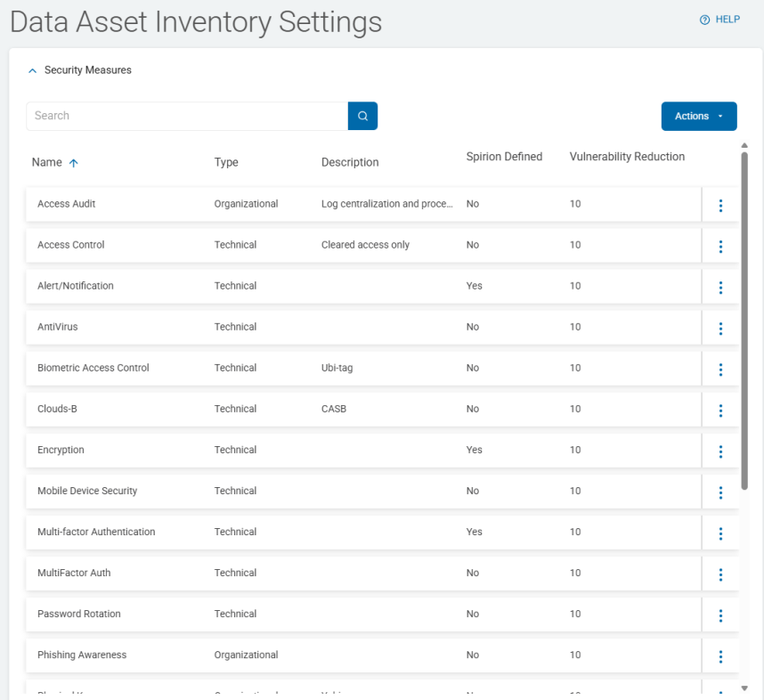
Task: Click the search magnifier icon
Action: pos(362,116)
